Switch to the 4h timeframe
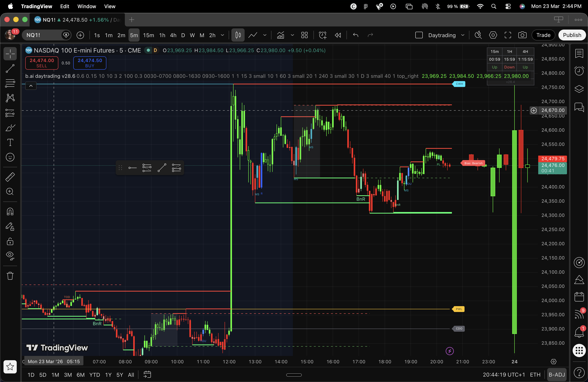 point(173,35)
